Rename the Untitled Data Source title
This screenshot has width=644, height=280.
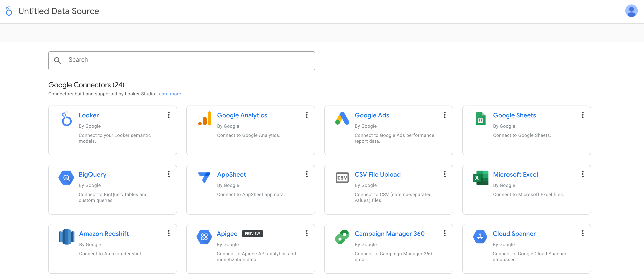click(x=59, y=11)
